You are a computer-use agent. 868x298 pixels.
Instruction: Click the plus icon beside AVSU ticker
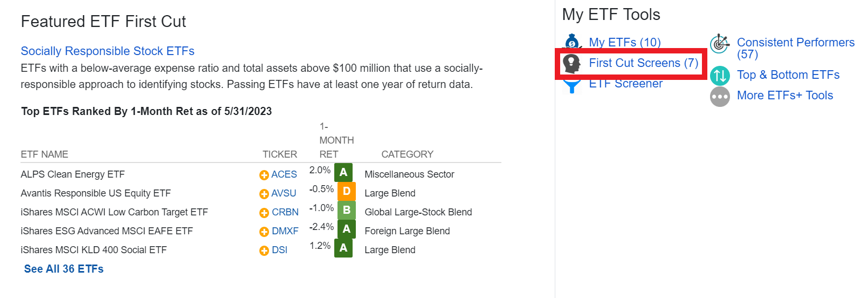coord(264,194)
